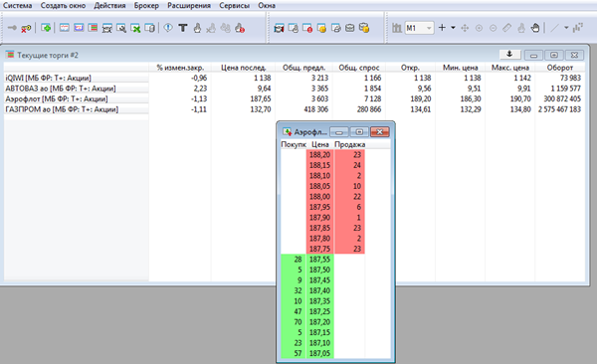The height and width of the screenshot is (364, 597).
Task: Click the down-arrow button in Текущие торги title bar
Action: pyautogui.click(x=509, y=55)
